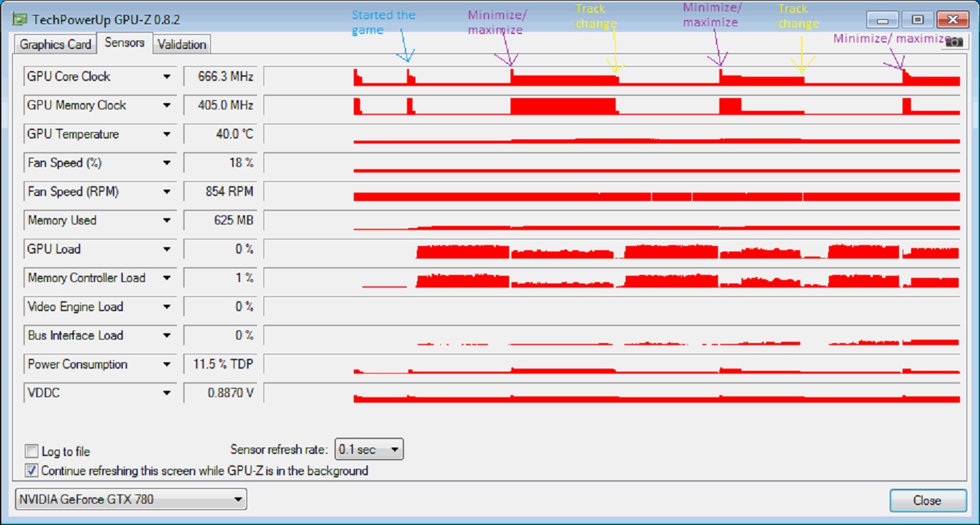The height and width of the screenshot is (525, 980).
Task: Click the 0 % Video Engine Load value
Action: [220, 307]
